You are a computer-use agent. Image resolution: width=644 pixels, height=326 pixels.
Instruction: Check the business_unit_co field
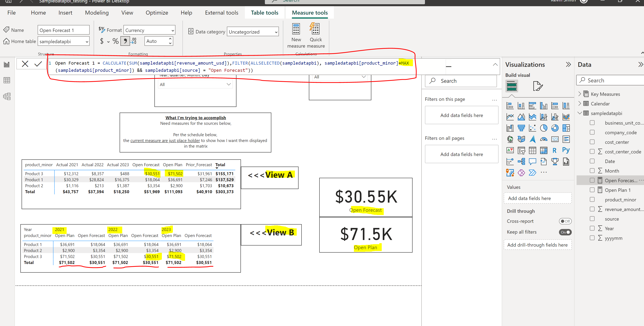pyautogui.click(x=592, y=123)
